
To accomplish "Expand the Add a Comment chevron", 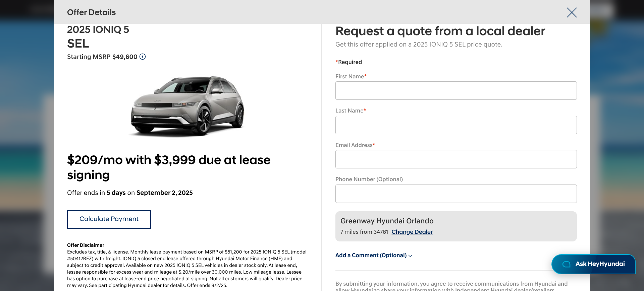I will (410, 256).
